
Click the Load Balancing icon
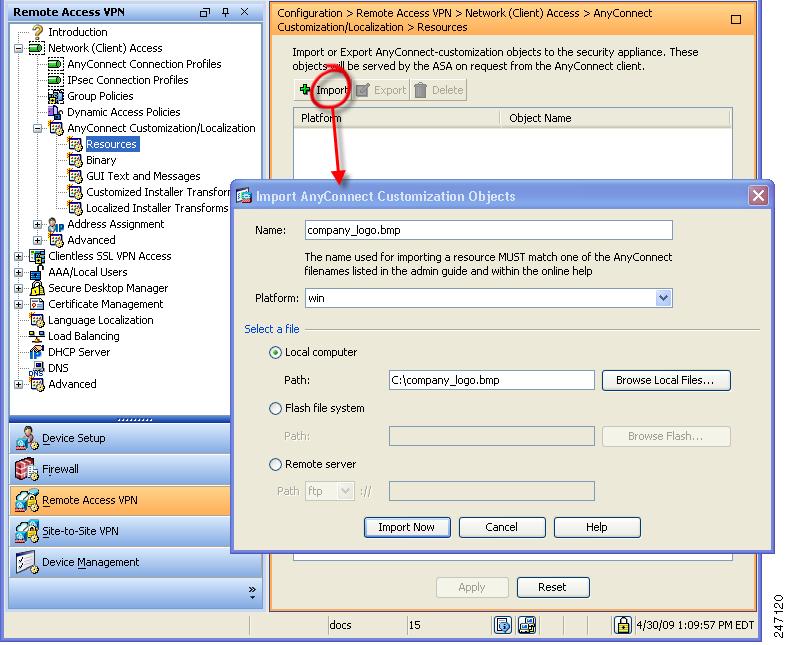coord(36,336)
